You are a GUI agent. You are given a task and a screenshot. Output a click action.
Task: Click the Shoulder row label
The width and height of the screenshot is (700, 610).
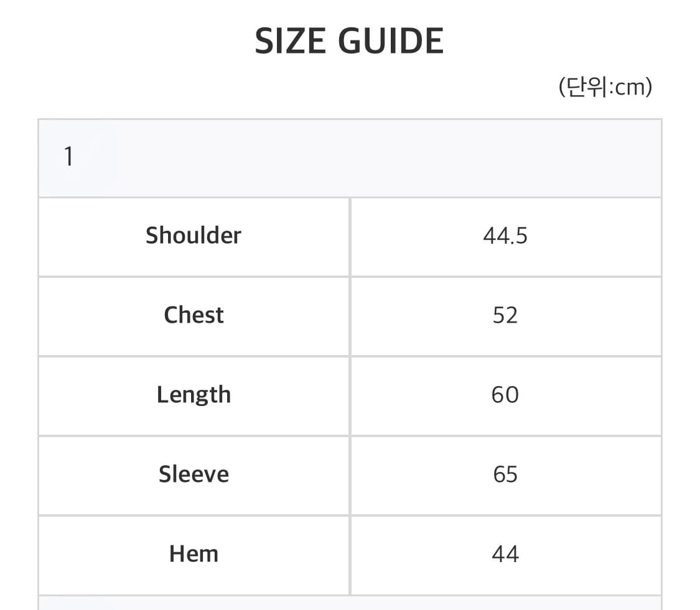click(193, 236)
